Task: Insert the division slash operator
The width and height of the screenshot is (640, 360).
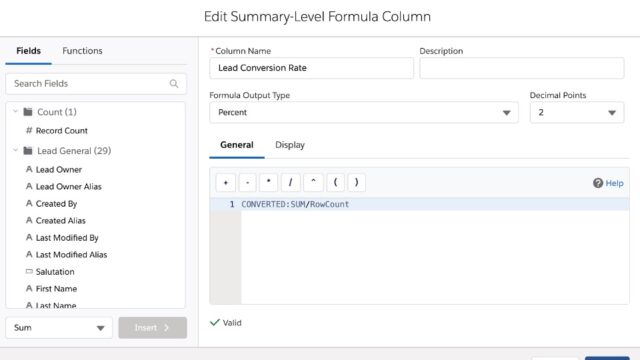Action: coord(291,182)
